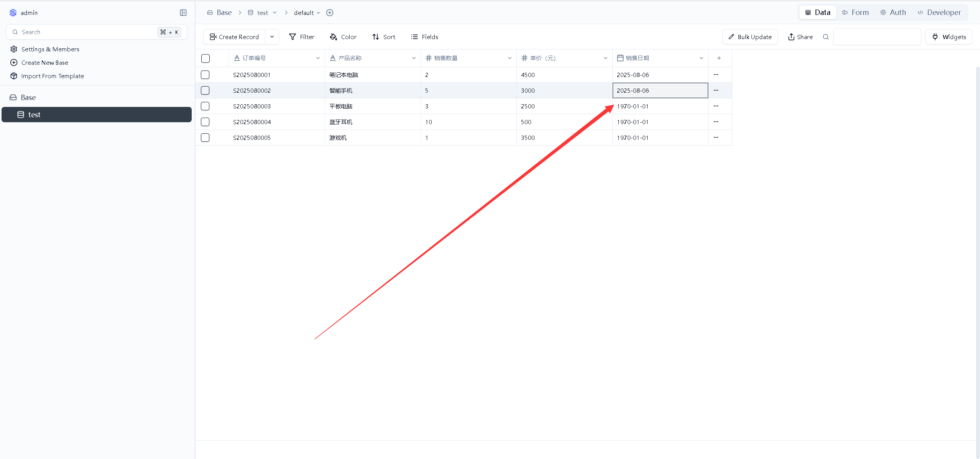This screenshot has height=459, width=980.
Task: Open row actions for S2025080001
Action: [x=716, y=75]
